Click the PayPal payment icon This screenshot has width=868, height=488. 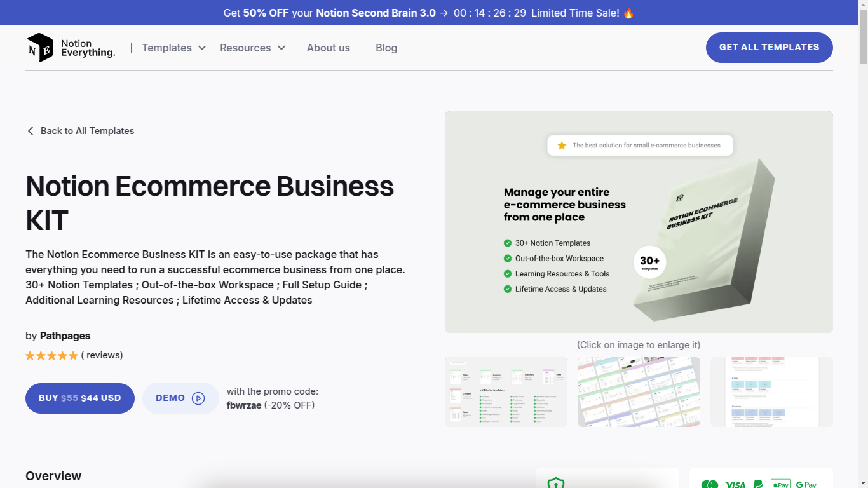click(x=758, y=484)
